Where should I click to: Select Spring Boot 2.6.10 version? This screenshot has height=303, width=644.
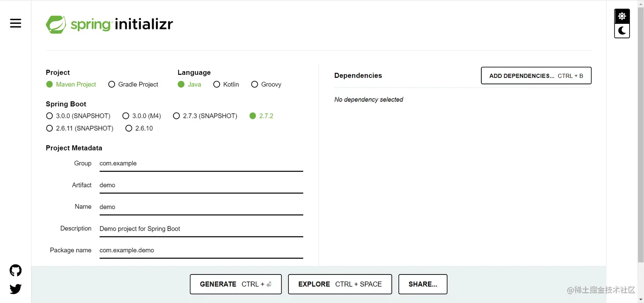pyautogui.click(x=139, y=128)
